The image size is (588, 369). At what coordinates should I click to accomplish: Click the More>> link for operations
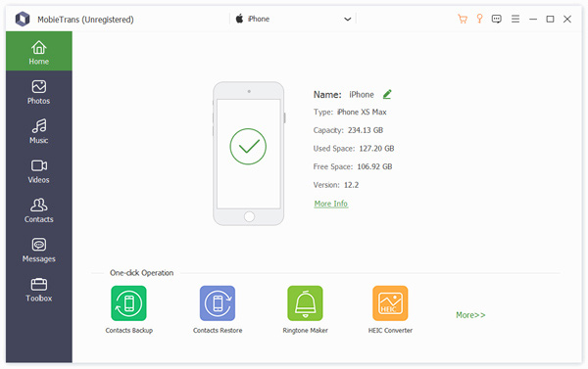[470, 315]
